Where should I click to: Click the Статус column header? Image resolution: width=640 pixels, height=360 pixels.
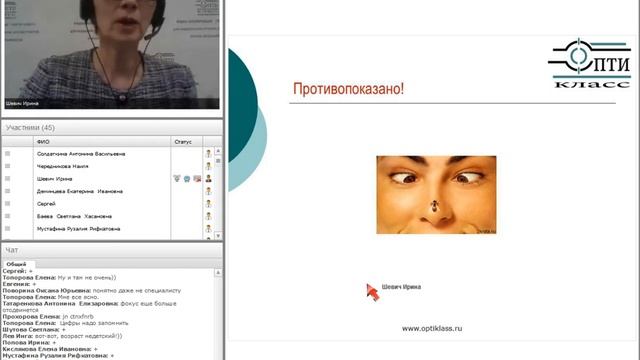pyautogui.click(x=187, y=142)
